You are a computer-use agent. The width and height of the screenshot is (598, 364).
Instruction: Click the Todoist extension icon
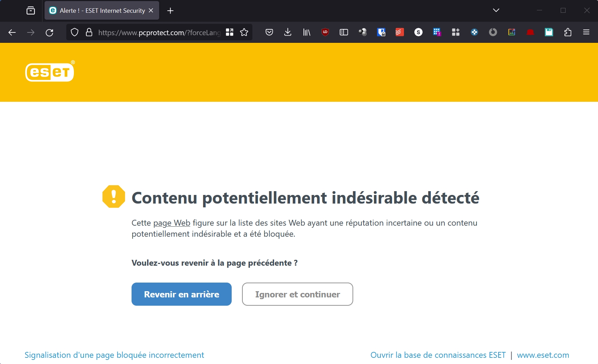pos(399,32)
